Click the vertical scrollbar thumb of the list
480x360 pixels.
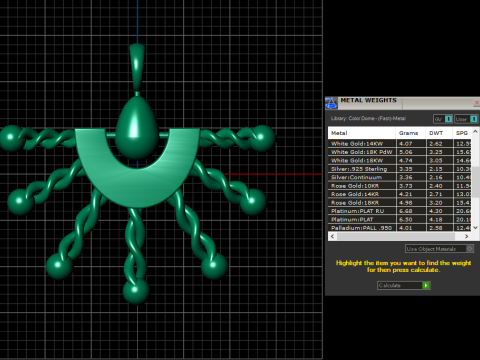click(475, 181)
